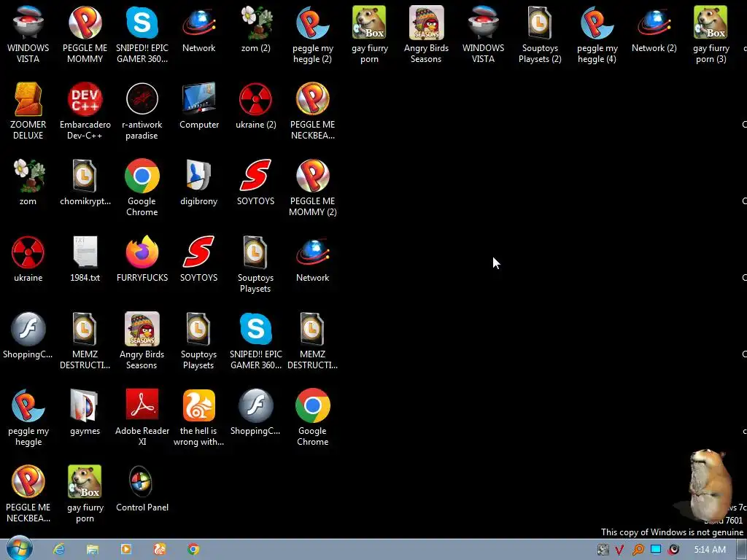
Task: Open PEGGLE ME MOMMY (2) icon
Action: tap(312, 187)
